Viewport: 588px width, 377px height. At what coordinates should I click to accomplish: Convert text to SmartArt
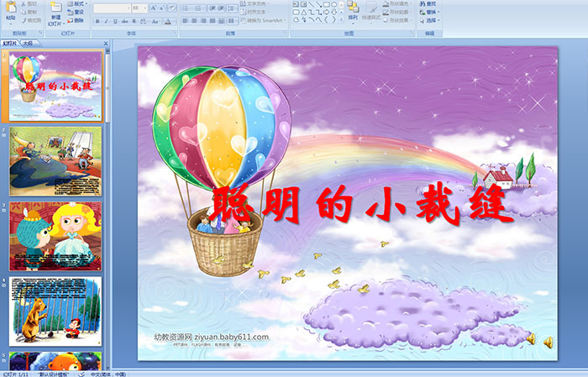pos(264,20)
